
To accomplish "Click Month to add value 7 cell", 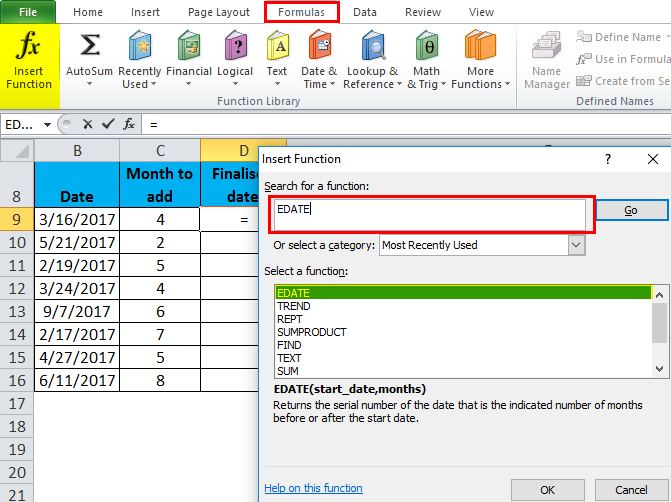I will click(x=160, y=334).
